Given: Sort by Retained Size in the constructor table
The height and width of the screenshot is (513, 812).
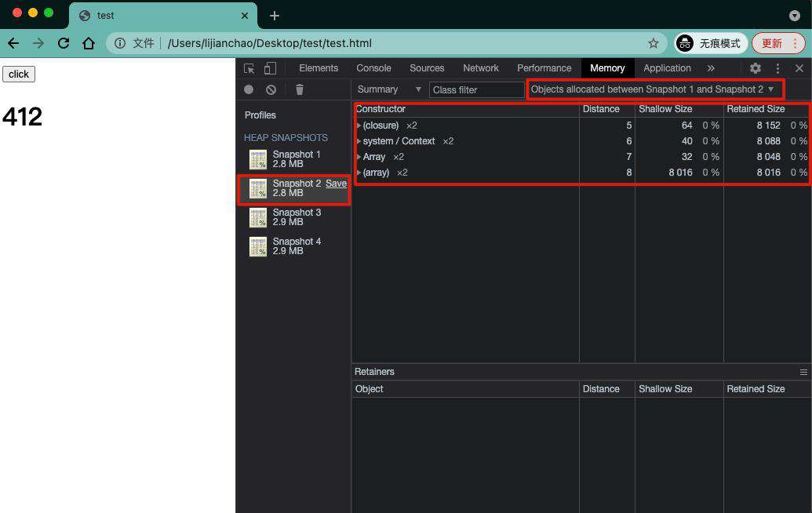Looking at the screenshot, I should pyautogui.click(x=767, y=109).
